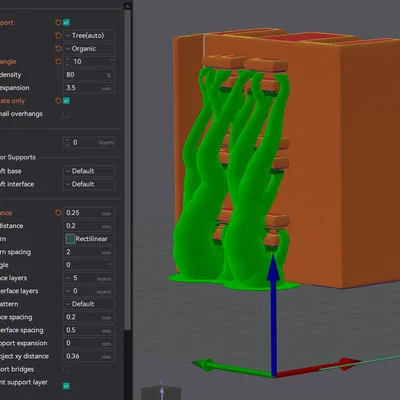Enable the support bridges checkbox
Screen dimensions: 400x400
tap(66, 369)
